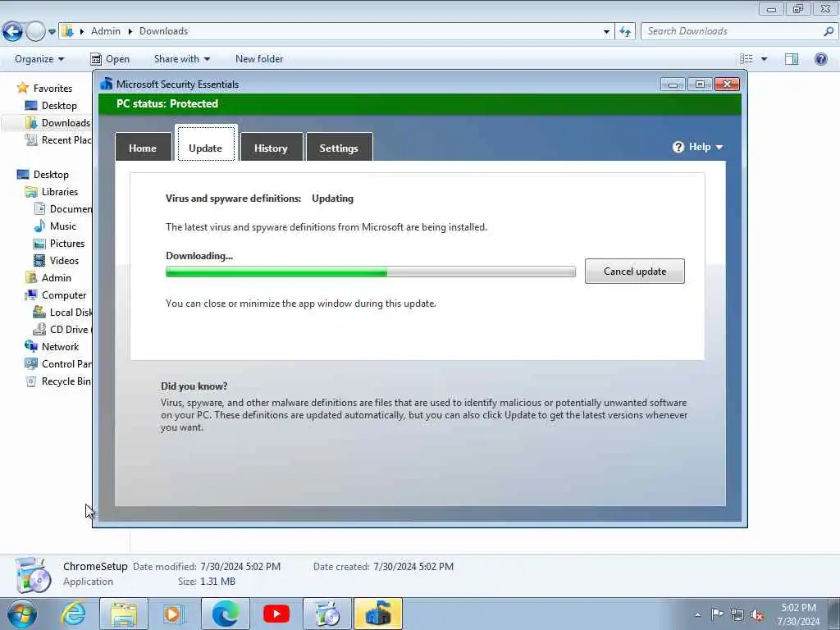This screenshot has width=840, height=630.
Task: Click the search magnifier icon
Action: tap(829, 31)
